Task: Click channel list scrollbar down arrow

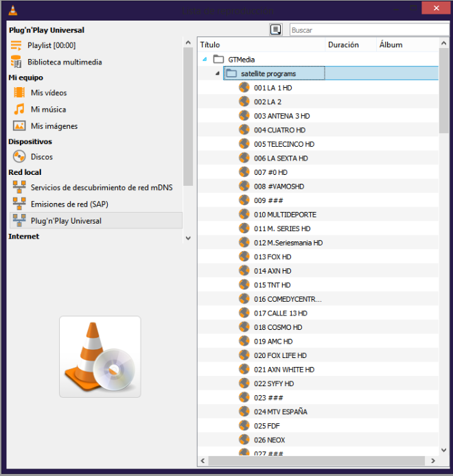Action: coord(444,450)
